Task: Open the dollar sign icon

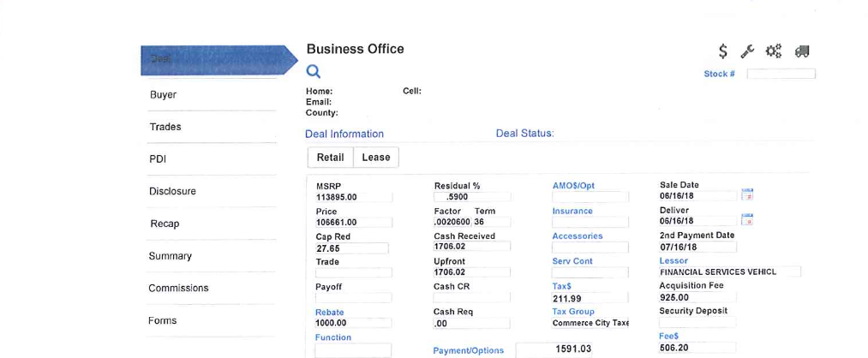Action: 723,51
